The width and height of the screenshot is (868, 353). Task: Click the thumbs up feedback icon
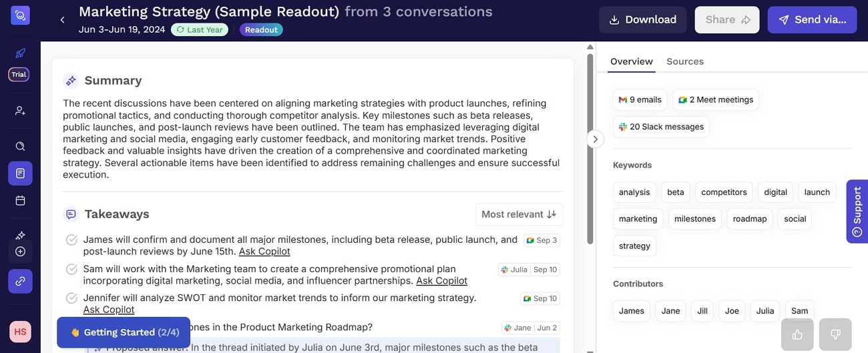797,334
